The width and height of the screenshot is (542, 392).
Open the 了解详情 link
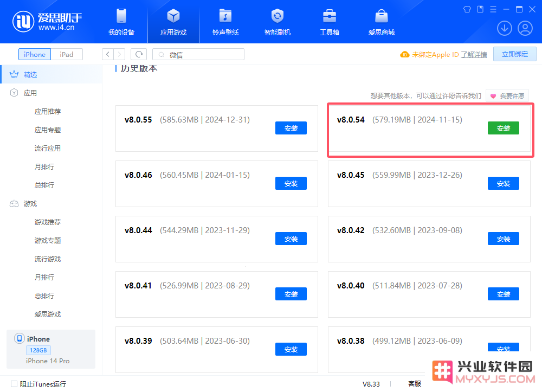(474, 55)
